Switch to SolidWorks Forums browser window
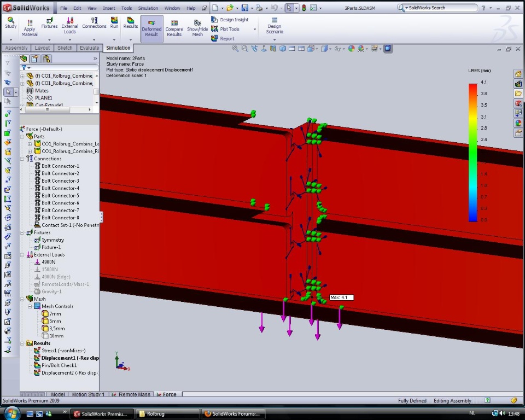 (233, 414)
